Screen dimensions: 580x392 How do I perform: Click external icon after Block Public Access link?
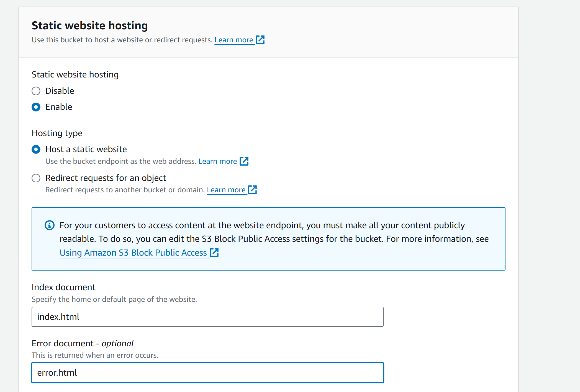click(214, 253)
